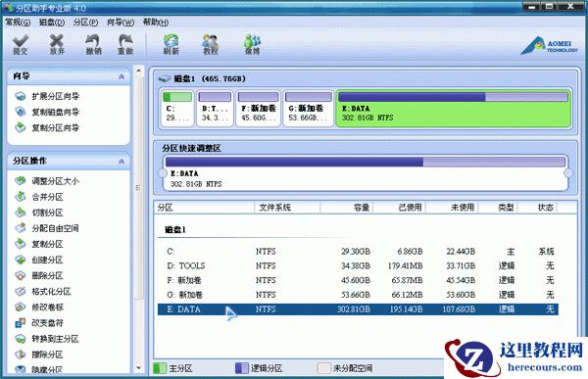Click the 提交 (Apply) toolbar icon
The width and height of the screenshot is (588, 379).
[x=21, y=44]
